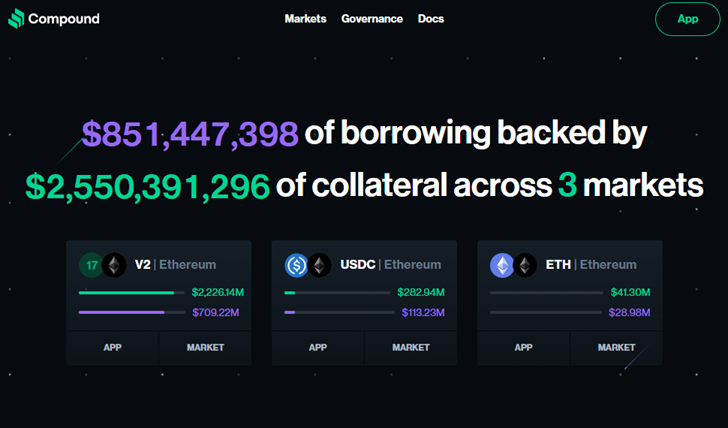The width and height of the screenshot is (728, 428).
Task: Click the green 17 badge on the V2 card
Action: pos(91,265)
